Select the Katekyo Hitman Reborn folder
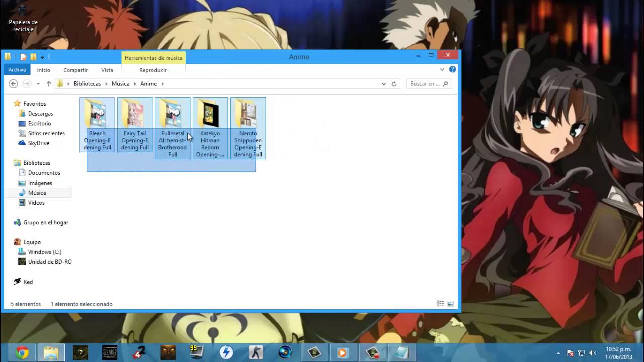The height and width of the screenshot is (362, 644). point(210,128)
